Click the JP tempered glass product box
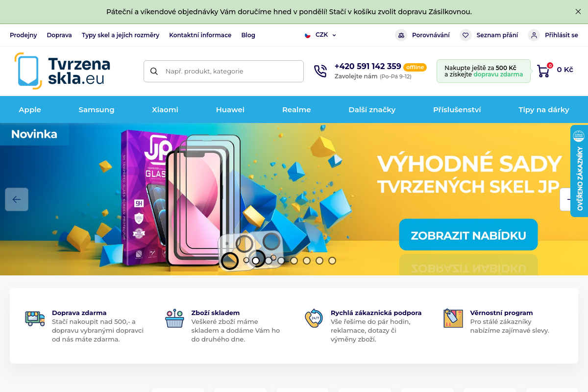 click(x=147, y=197)
